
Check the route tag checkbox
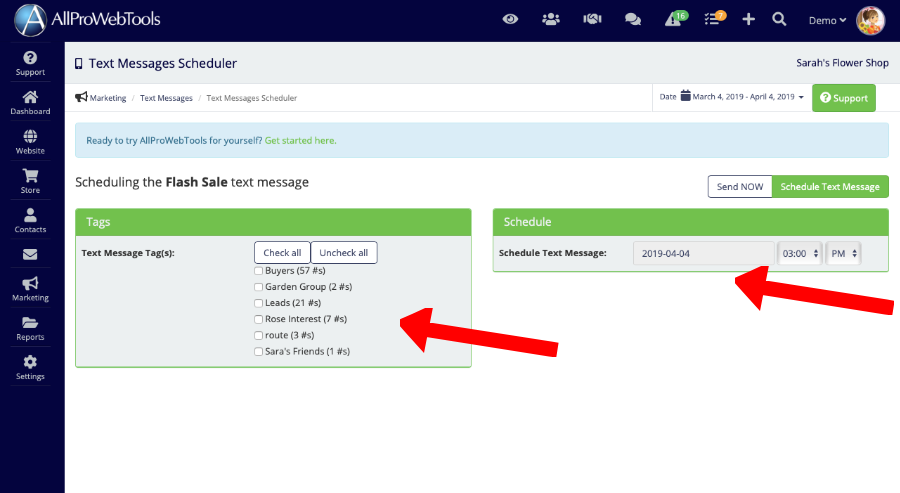pos(258,335)
